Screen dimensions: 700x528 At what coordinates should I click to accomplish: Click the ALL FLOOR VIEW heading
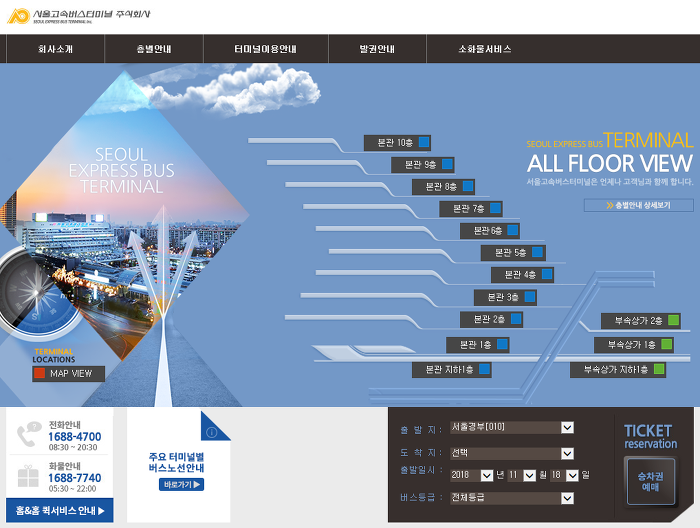[610, 163]
